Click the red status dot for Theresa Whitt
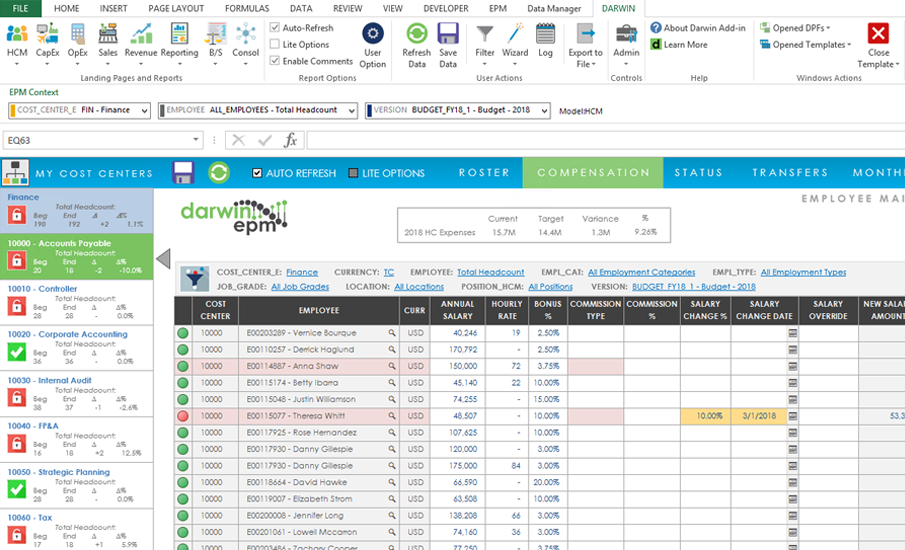Screen dimensions: 905x550 (183, 416)
